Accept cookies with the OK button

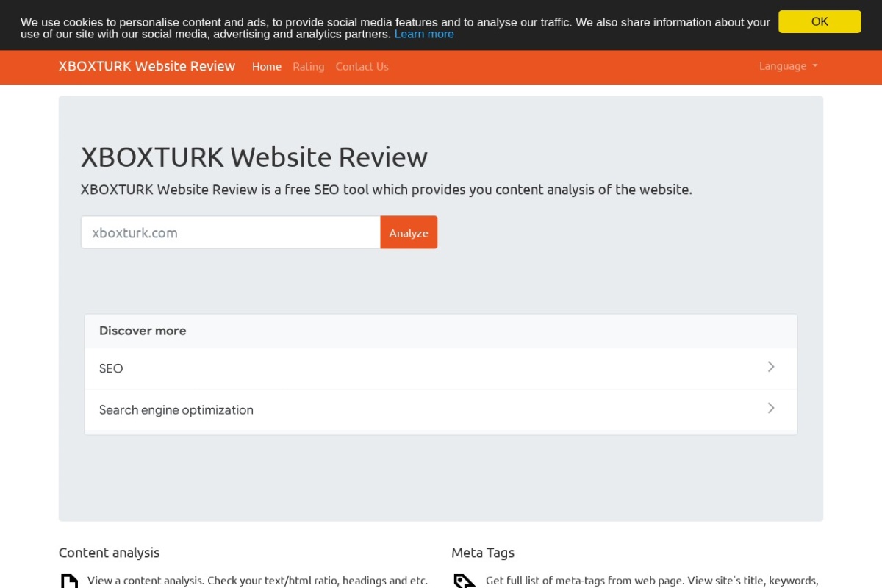819,21
